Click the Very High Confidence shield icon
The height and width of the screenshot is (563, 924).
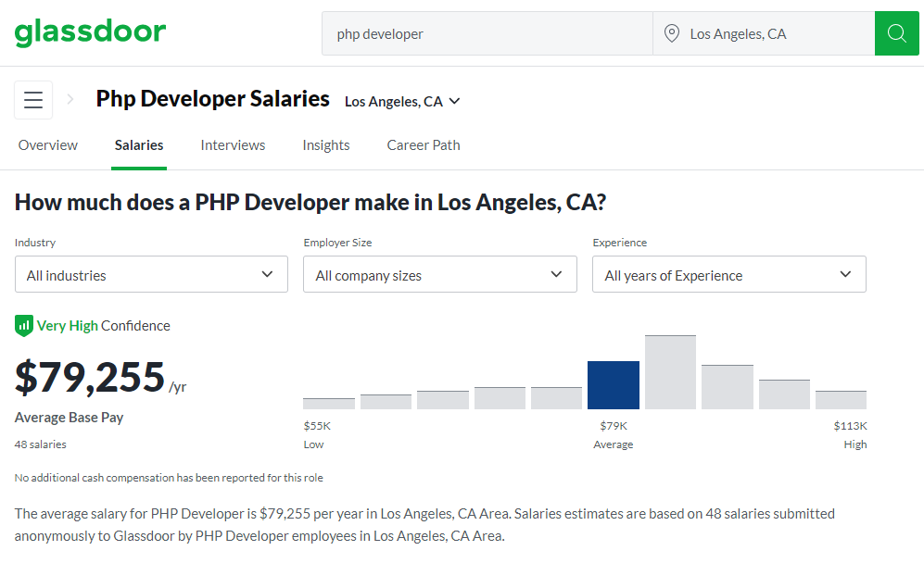click(23, 326)
